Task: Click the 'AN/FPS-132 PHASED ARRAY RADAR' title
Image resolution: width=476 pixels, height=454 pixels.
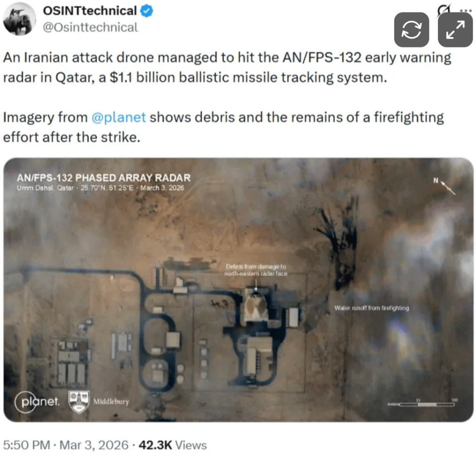Action: [x=104, y=178]
